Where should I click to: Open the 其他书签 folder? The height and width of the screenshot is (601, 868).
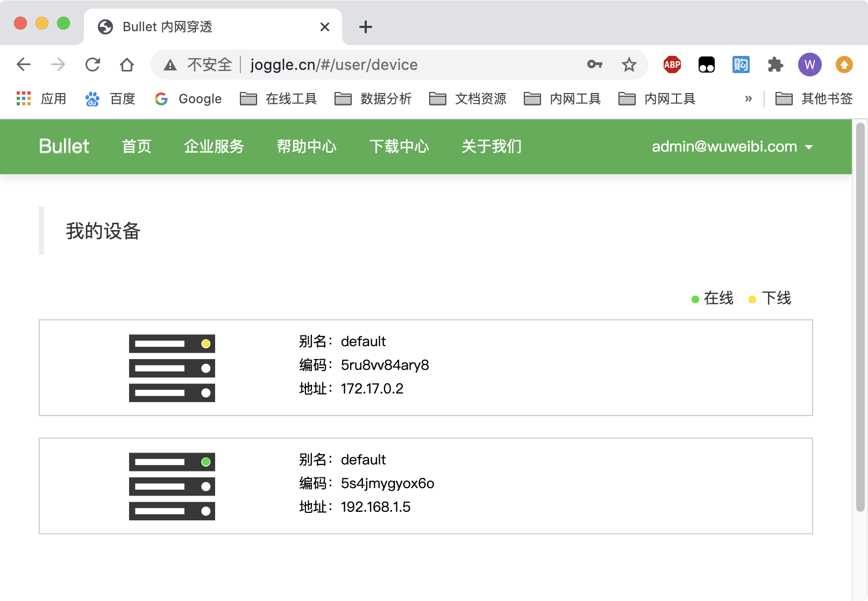[814, 99]
